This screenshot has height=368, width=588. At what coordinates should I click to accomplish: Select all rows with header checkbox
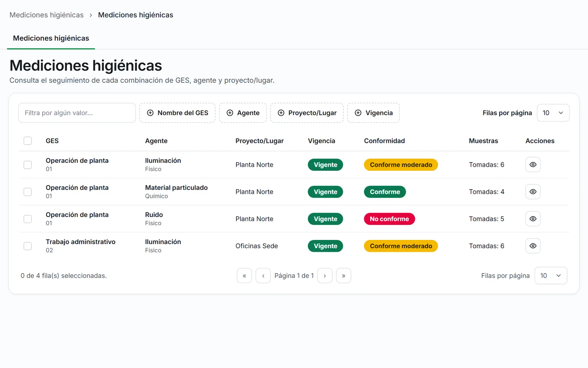pos(28,141)
